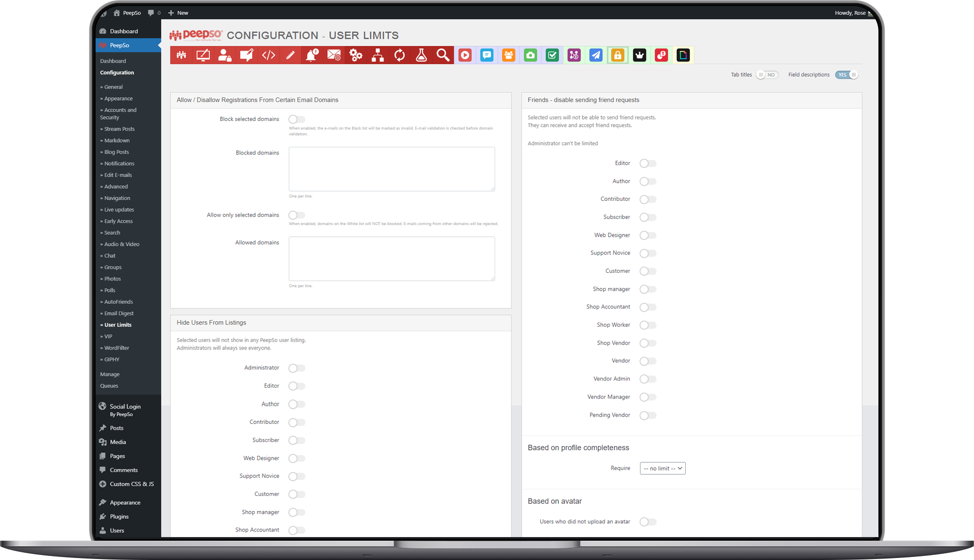Click the Blocked domains text area
The width and height of the screenshot is (974, 560).
(x=392, y=169)
